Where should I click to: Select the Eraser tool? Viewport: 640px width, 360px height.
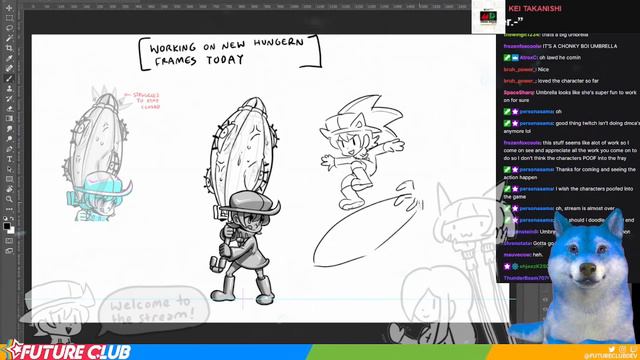click(x=9, y=109)
